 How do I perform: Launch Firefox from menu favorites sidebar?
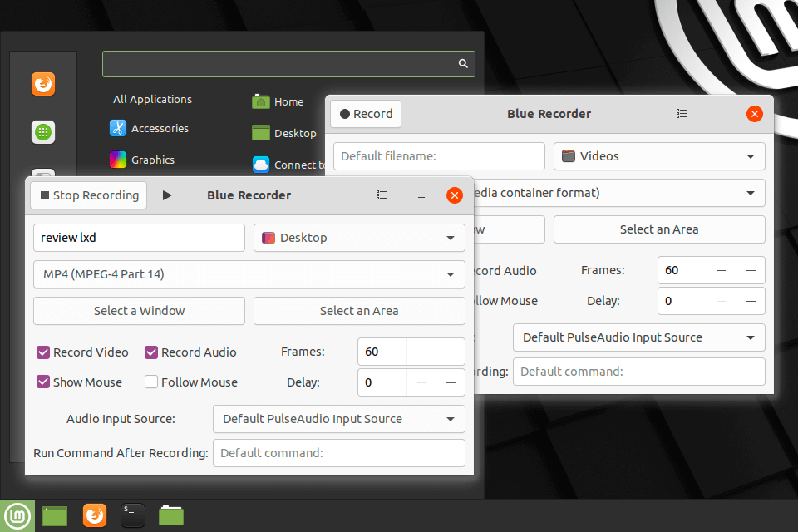coord(43,84)
